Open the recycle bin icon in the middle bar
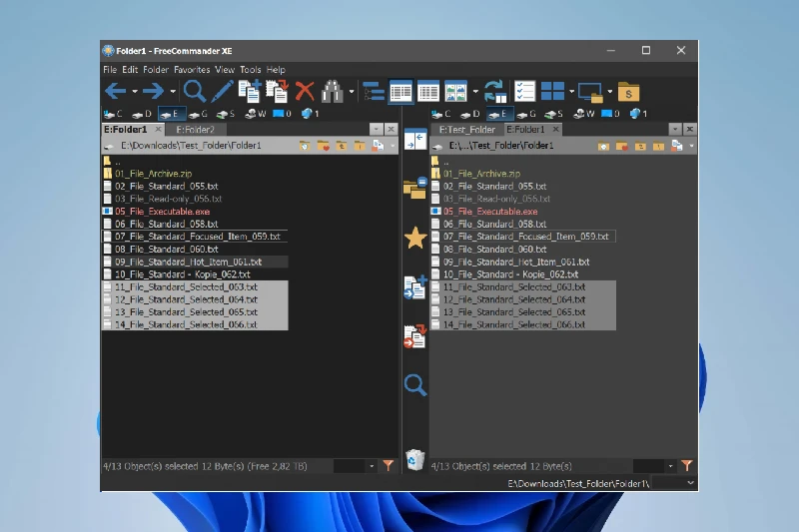This screenshot has height=532, width=799. 415,460
